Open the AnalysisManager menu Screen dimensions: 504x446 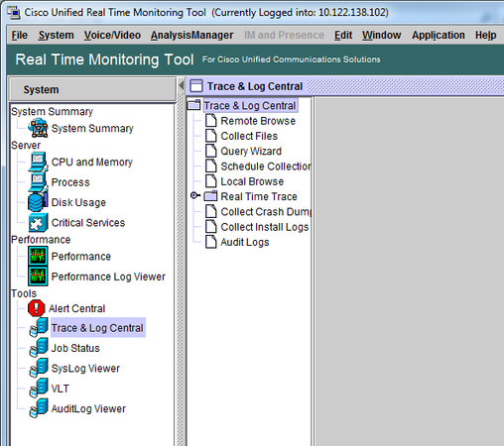click(x=192, y=35)
